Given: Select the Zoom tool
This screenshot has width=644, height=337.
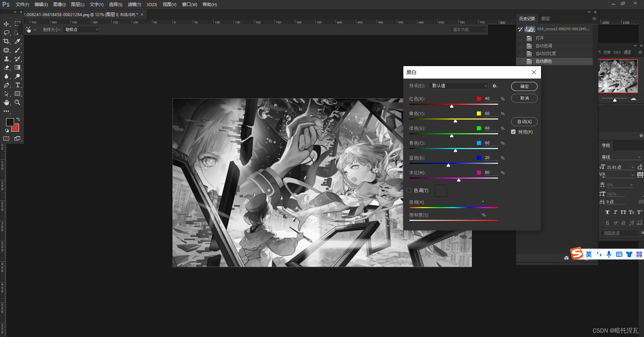Looking at the screenshot, I should tap(17, 102).
